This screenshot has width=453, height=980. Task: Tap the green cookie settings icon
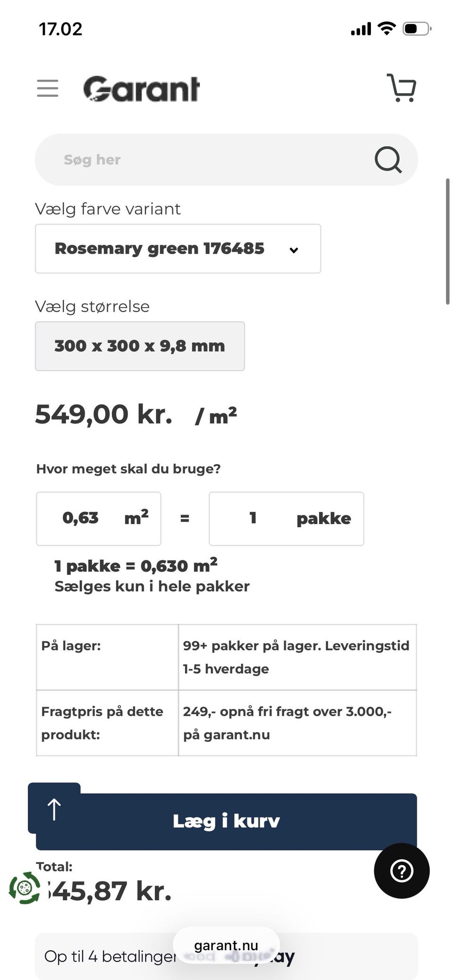click(25, 888)
